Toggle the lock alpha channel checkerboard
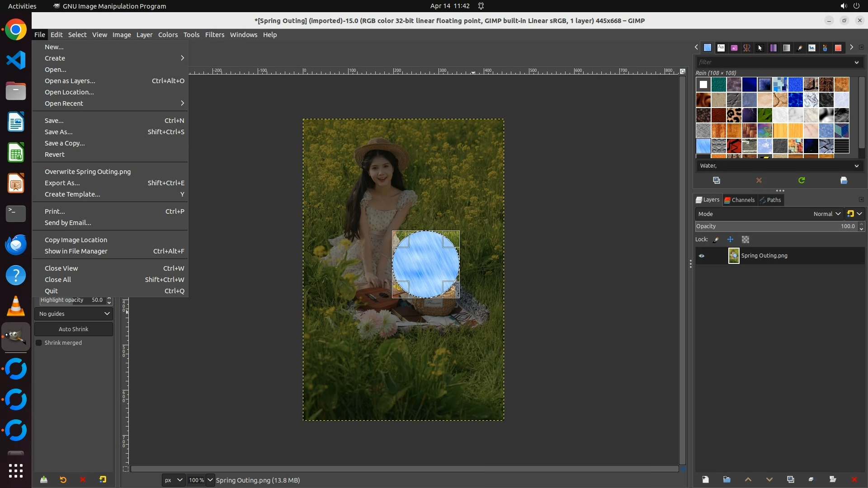 [745, 239]
